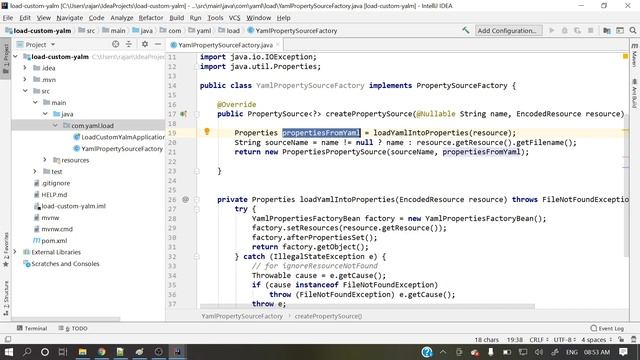Click the Stop square icon in toolbar
The height and width of the screenshot is (360, 640).
(x=590, y=30)
